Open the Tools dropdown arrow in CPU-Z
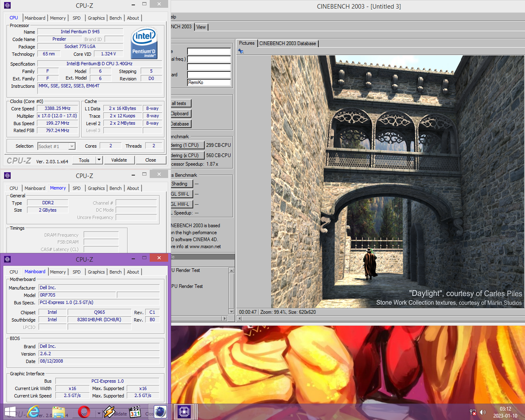The height and width of the screenshot is (420, 525). [99, 160]
